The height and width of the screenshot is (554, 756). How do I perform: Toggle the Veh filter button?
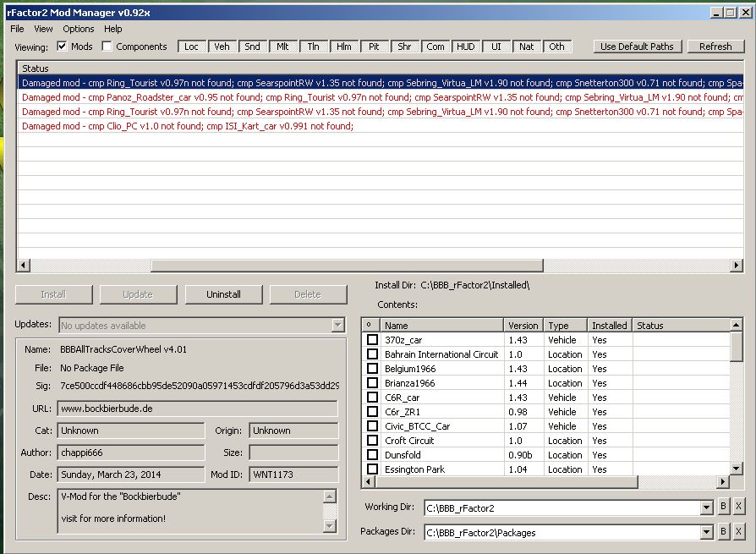(x=222, y=47)
